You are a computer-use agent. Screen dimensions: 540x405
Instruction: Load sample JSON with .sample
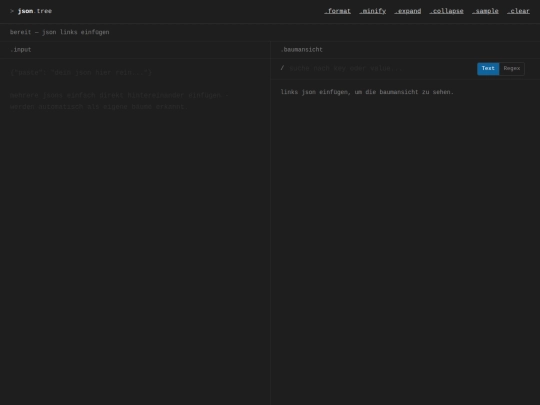[485, 11]
